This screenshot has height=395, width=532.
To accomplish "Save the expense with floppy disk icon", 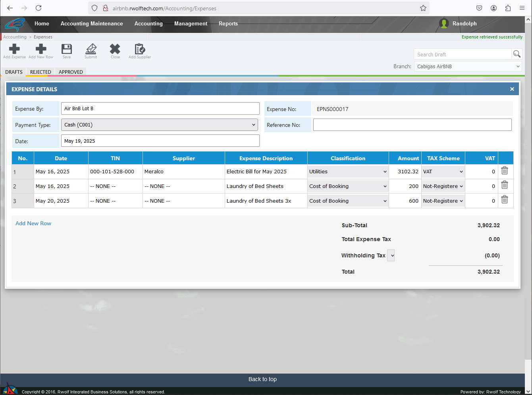I will (x=67, y=49).
